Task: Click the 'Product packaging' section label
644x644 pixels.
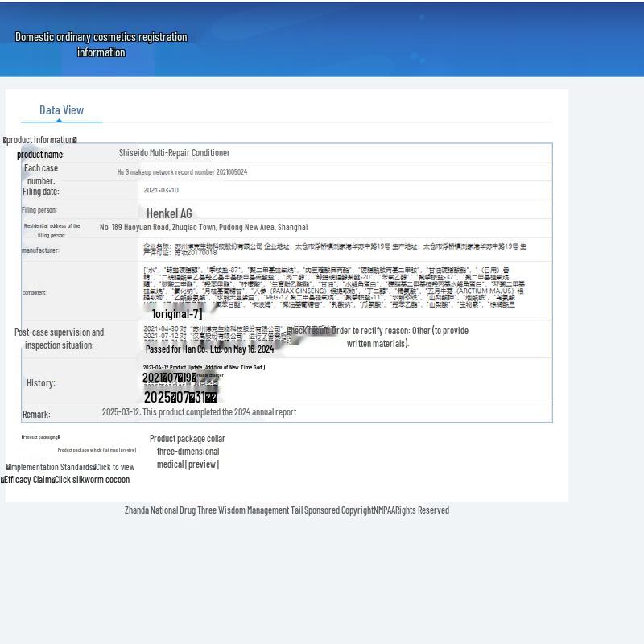Action: tap(41, 437)
